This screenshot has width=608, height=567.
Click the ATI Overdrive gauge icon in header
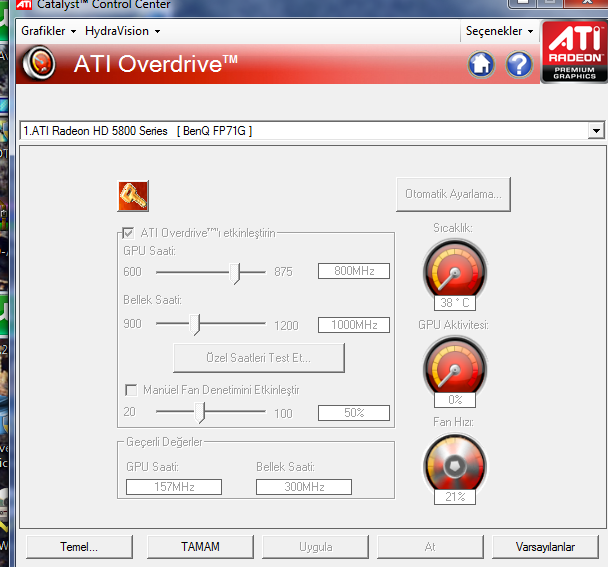pos(39,63)
